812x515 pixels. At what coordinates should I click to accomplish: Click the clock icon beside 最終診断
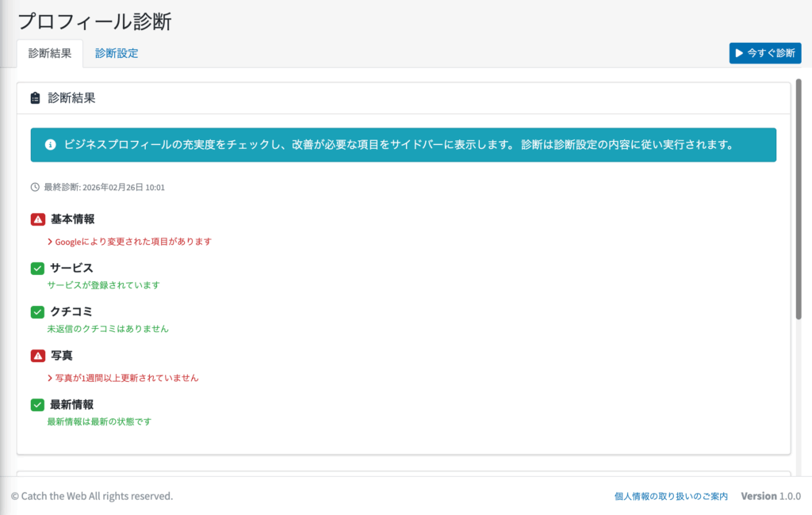[35, 188]
